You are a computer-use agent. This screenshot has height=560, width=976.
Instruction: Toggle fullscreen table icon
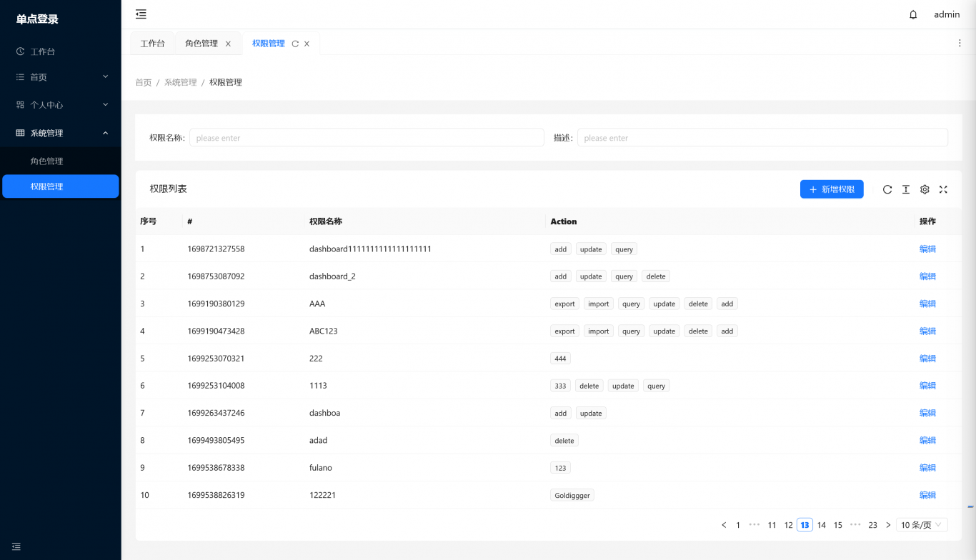click(x=943, y=189)
